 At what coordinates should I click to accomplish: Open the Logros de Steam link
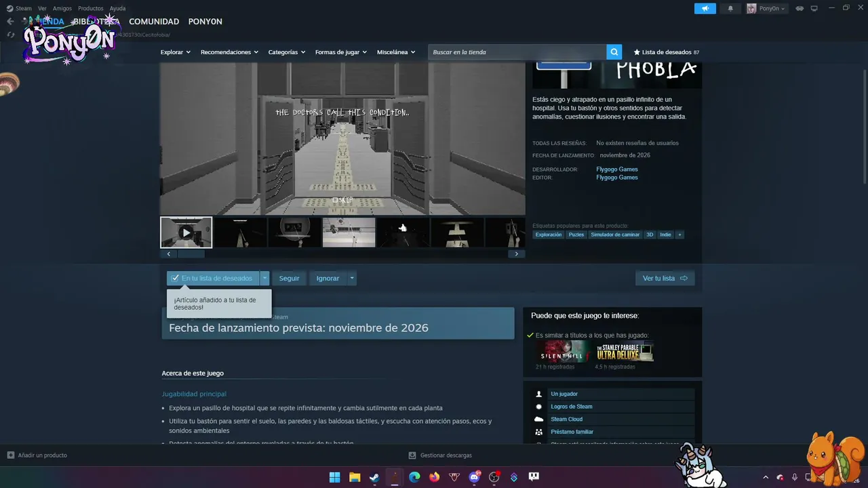coord(572,407)
